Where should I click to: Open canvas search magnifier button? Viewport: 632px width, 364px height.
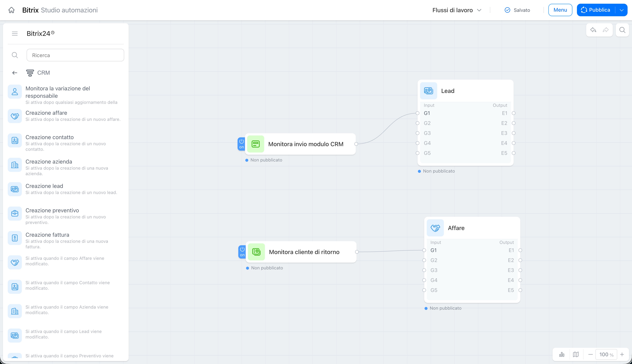click(622, 30)
